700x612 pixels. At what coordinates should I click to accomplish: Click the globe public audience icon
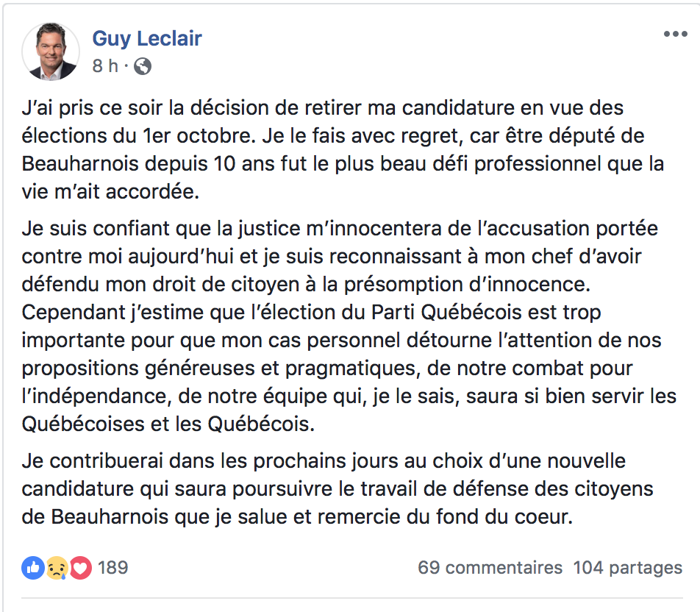pyautogui.click(x=143, y=66)
